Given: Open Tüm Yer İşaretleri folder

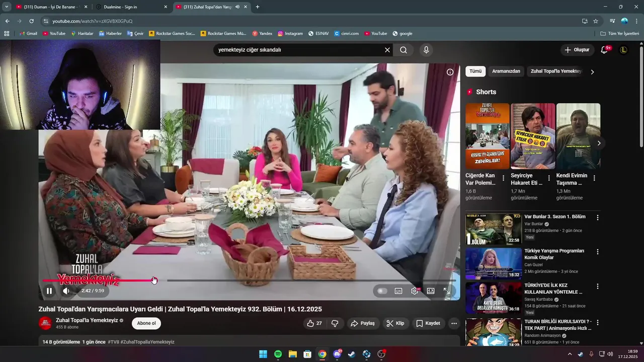Looking at the screenshot, I should click(x=620, y=34).
